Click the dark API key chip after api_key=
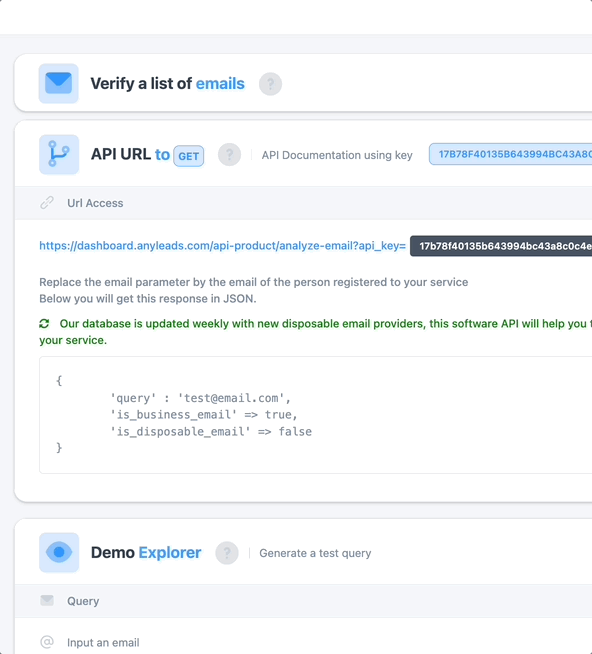Screen dimensions: 592x654 (501, 246)
